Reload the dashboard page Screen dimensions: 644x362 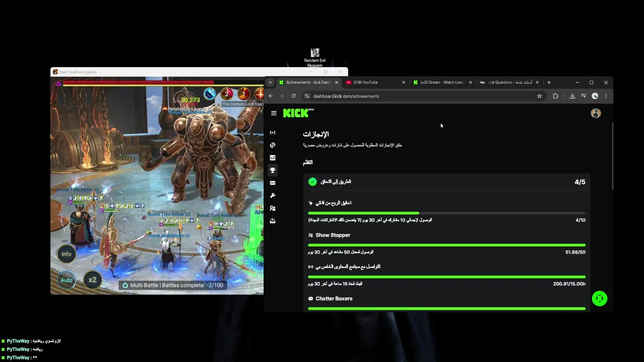tap(293, 96)
